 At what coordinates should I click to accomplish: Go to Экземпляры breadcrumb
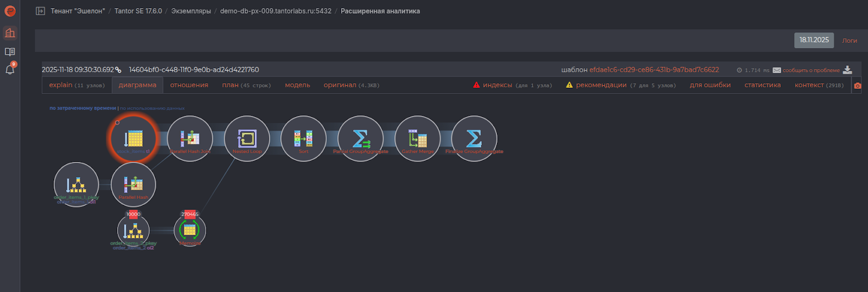coord(191,11)
